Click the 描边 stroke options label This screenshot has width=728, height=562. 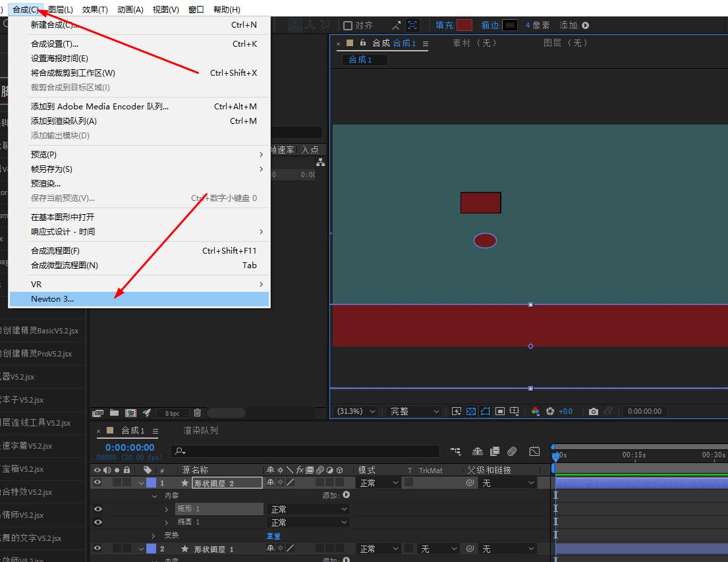click(490, 25)
